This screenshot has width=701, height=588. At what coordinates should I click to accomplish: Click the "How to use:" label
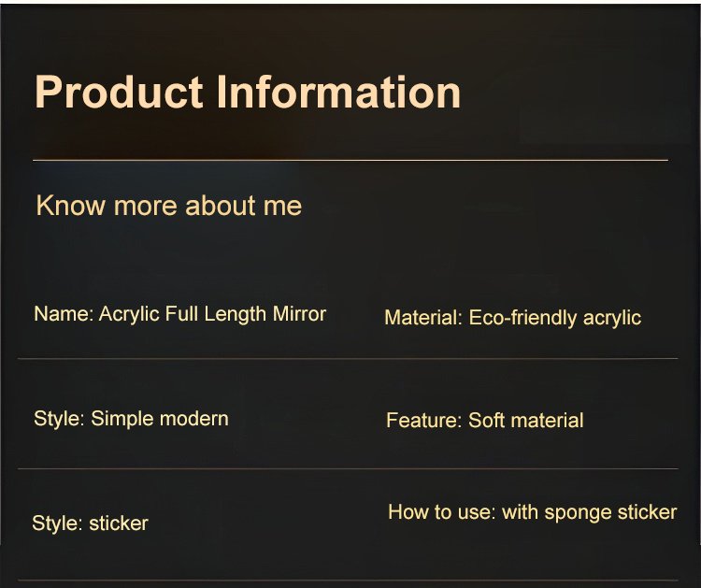pyautogui.click(x=441, y=512)
